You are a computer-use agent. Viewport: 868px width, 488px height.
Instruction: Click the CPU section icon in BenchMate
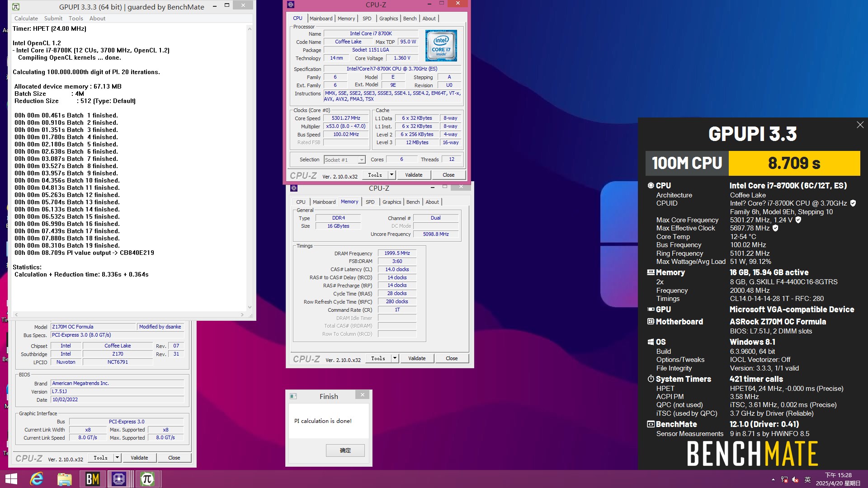pos(651,186)
